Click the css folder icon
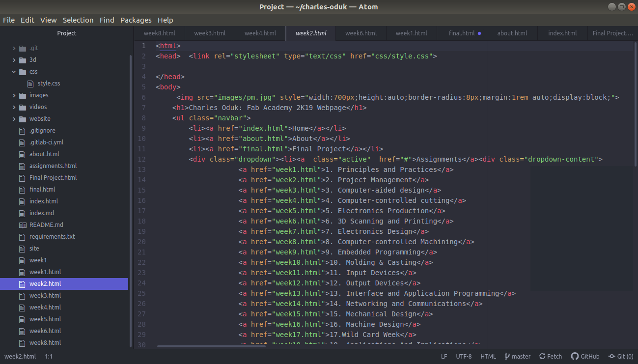The height and width of the screenshot is (364, 638). [x=22, y=72]
